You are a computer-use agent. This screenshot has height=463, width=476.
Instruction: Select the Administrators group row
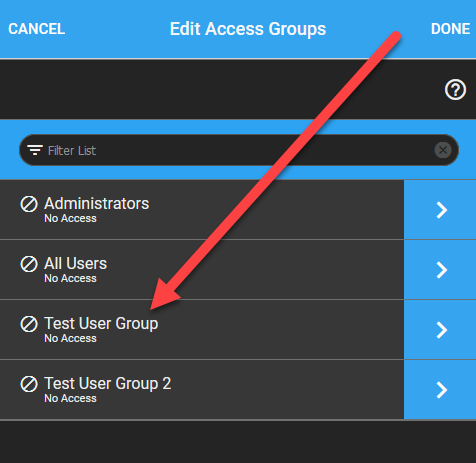tap(202, 210)
